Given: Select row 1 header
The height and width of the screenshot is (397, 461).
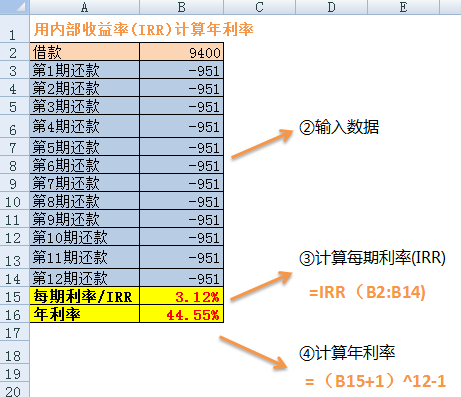Looking at the screenshot, I should [x=15, y=28].
